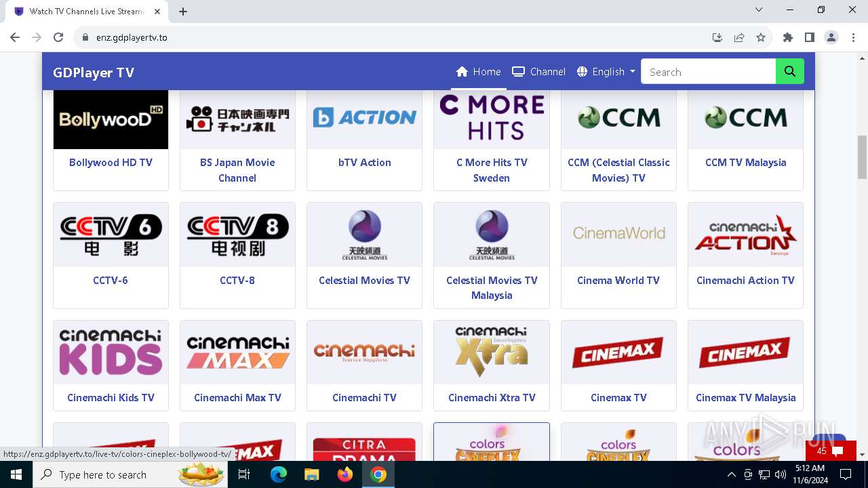Open Task View on the taskbar
The image size is (868, 488).
244,474
